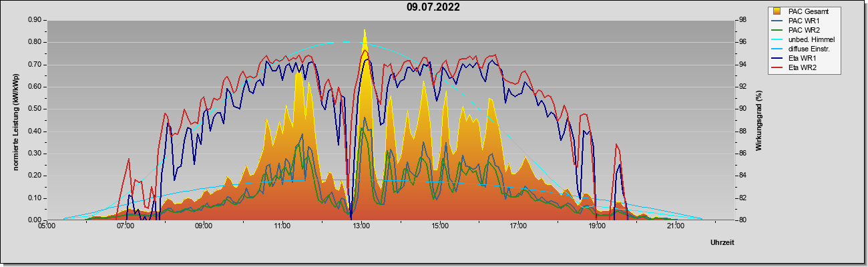
Task: Click the Wirkungsgrad (%) right axis title
Action: click(x=759, y=120)
